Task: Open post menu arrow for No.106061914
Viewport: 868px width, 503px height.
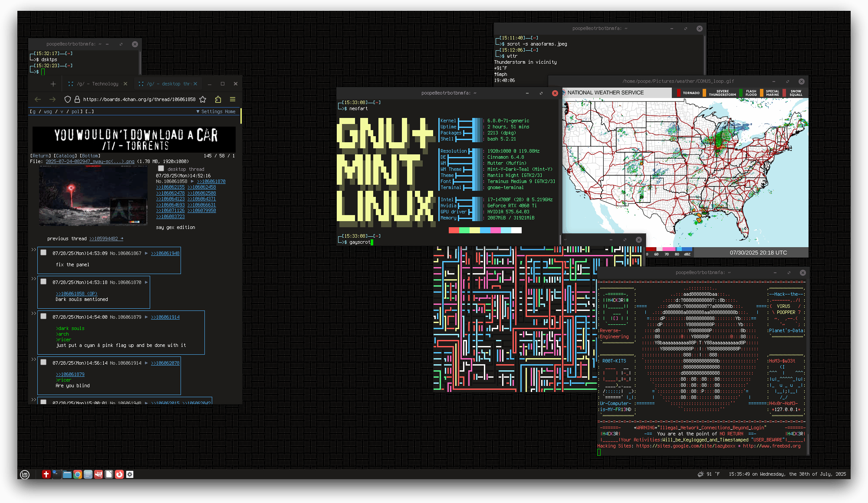Action: click(146, 363)
